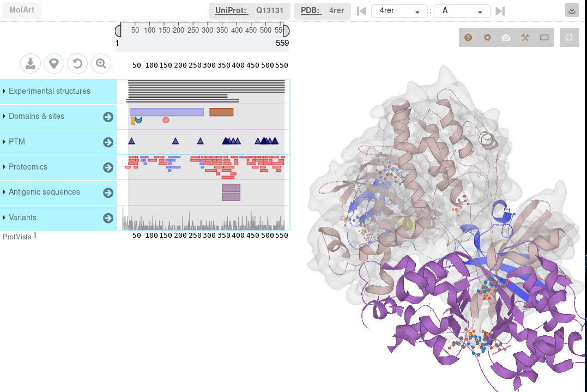Screen dimensions: 587x392
Task: Take a screenshot with the camera icon
Action: pos(506,37)
